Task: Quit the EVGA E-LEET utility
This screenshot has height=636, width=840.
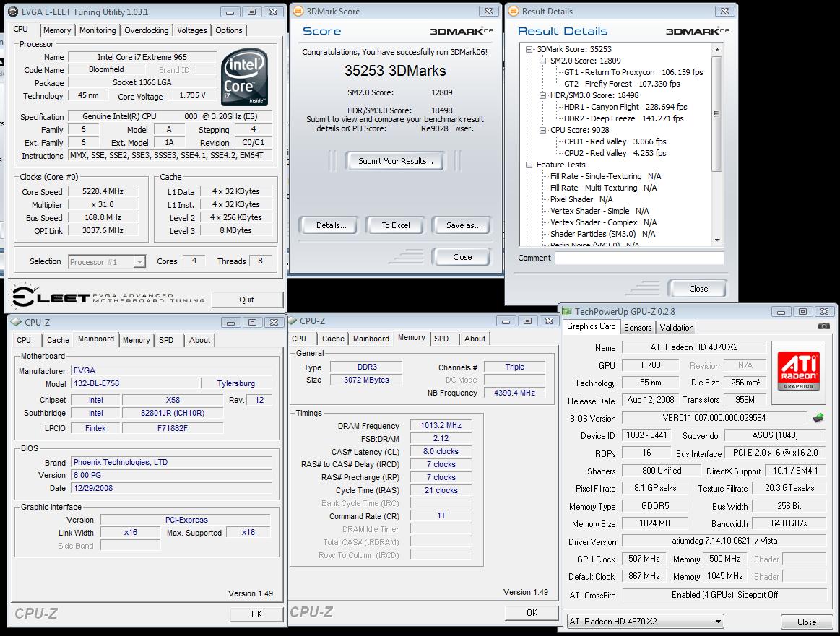Action: coord(247,300)
